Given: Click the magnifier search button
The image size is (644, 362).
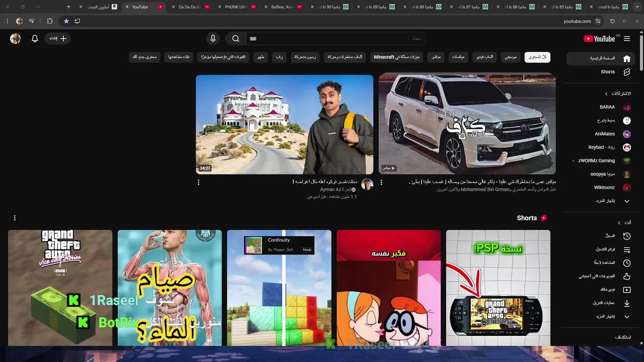Looking at the screenshot, I should click(x=235, y=39).
